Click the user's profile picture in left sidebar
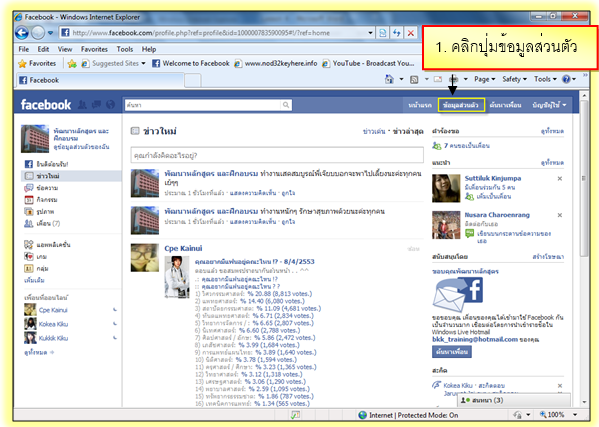Image resolution: width=599 pixels, height=427 pixels. [35, 139]
